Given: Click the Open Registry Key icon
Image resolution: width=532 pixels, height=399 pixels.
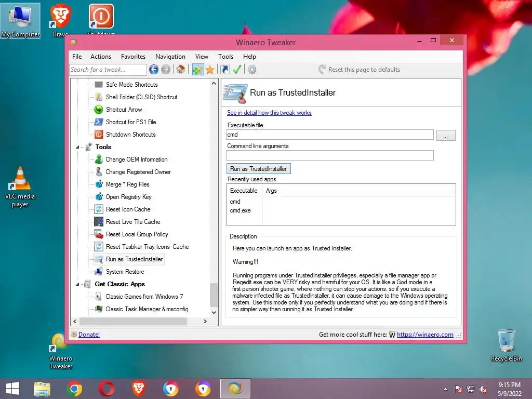Looking at the screenshot, I should (x=99, y=197).
